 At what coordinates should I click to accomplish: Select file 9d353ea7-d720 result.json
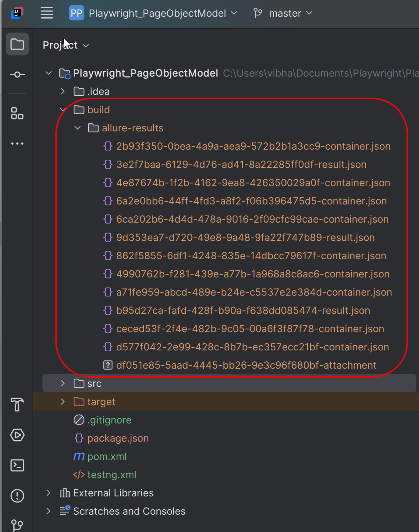[x=239, y=238]
